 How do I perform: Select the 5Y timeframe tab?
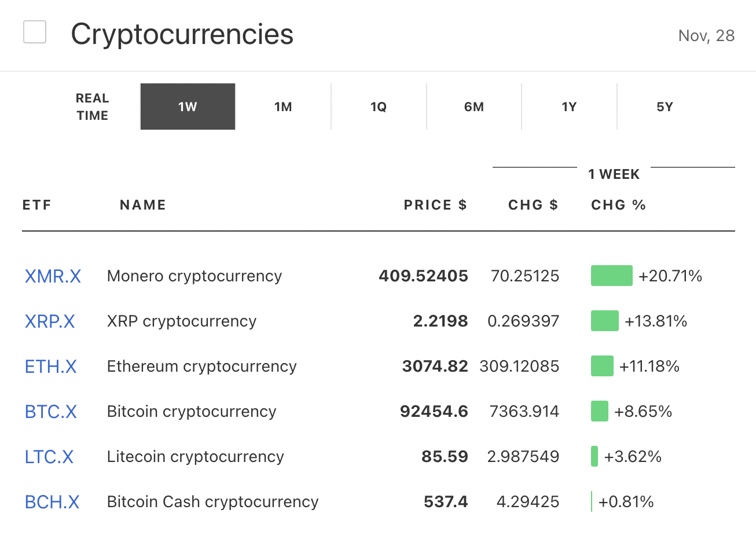coord(665,107)
